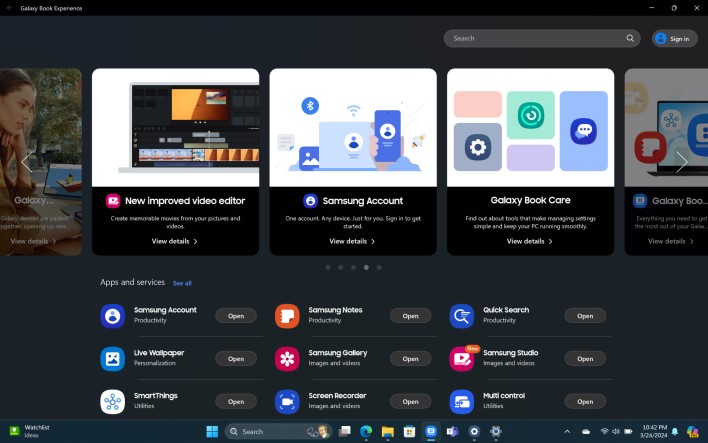Click the See all apps link
The height and width of the screenshot is (443, 708).
182,283
